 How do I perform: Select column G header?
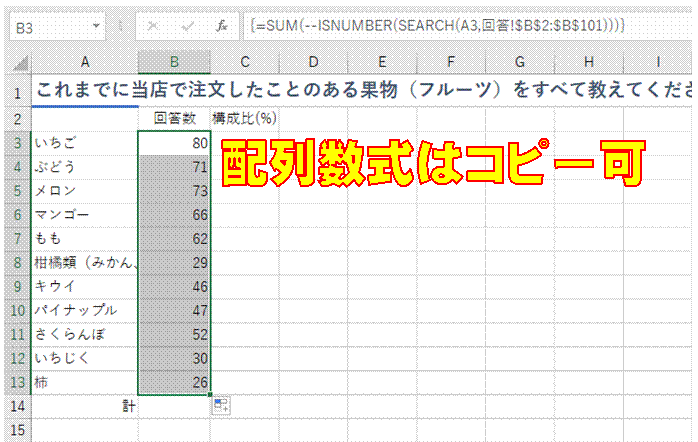(519, 62)
